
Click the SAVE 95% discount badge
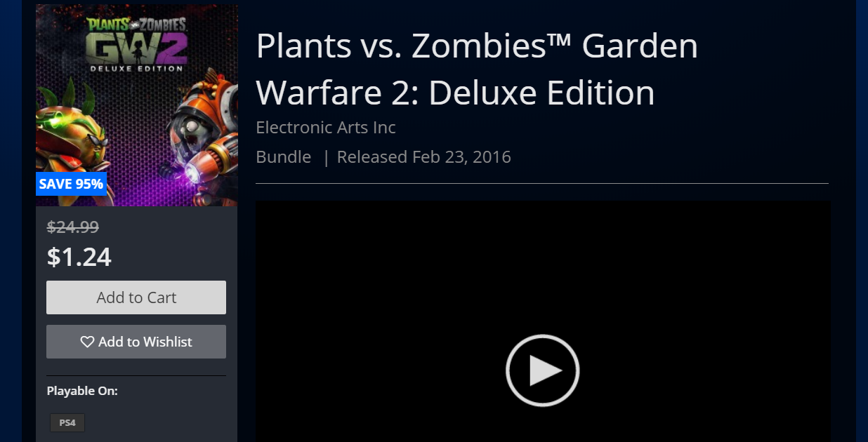coord(71,185)
